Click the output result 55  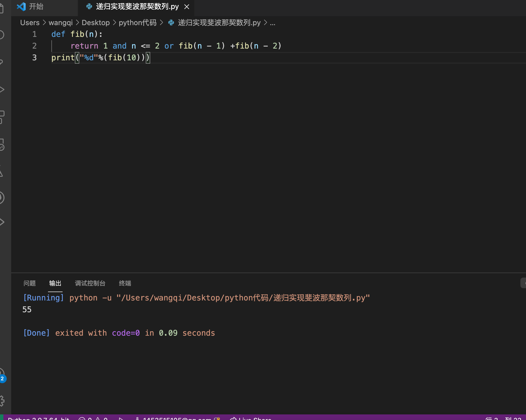[x=27, y=309]
